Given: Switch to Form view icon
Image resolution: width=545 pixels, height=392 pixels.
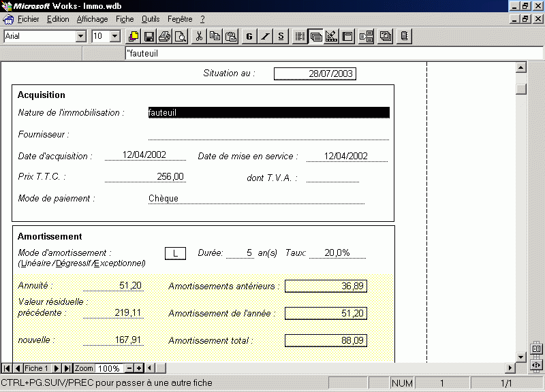Looking at the screenshot, I should (315, 36).
